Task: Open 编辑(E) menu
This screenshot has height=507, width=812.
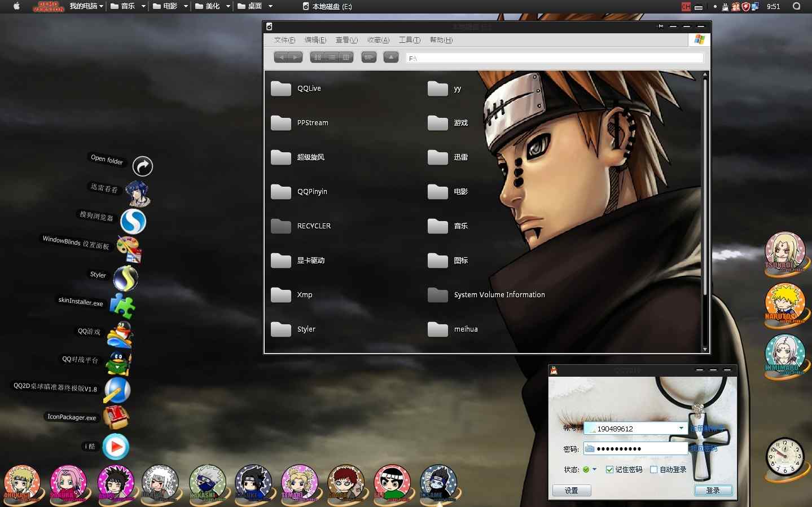Action: (315, 40)
